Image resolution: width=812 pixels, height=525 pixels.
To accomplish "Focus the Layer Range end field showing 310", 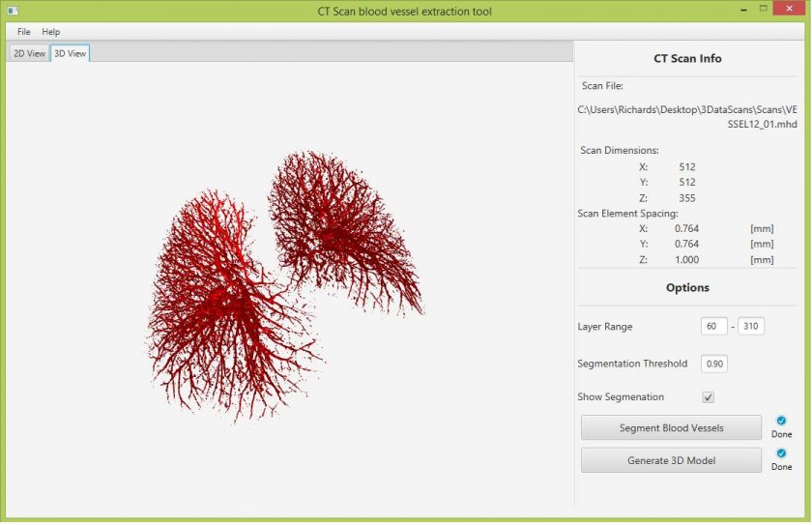I will click(x=750, y=327).
